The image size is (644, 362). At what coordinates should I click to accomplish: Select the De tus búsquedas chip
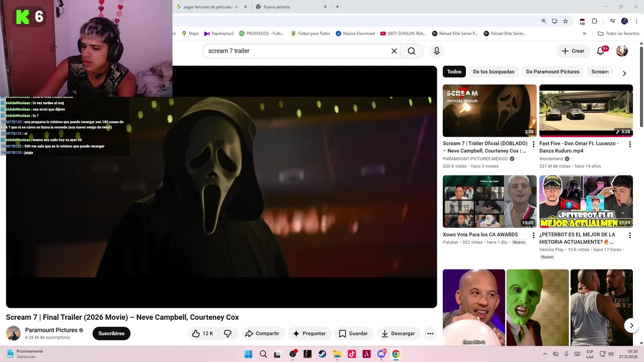click(494, 71)
